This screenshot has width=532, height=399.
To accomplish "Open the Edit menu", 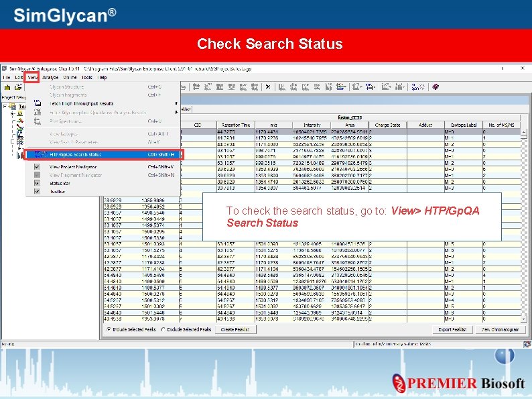I will 18,77.
